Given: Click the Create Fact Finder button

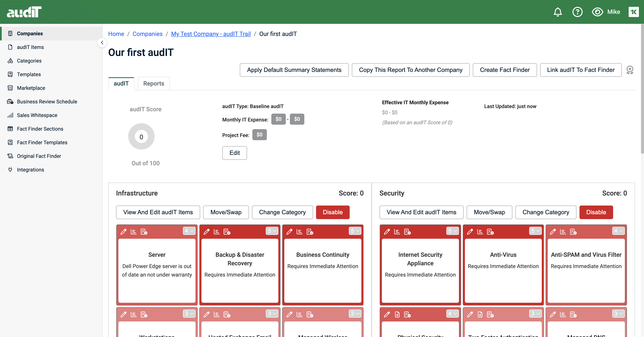Looking at the screenshot, I should click(x=505, y=70).
